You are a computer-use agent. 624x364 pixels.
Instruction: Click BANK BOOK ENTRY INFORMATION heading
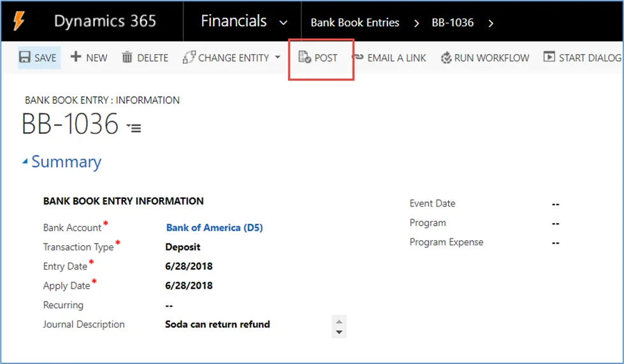[124, 201]
